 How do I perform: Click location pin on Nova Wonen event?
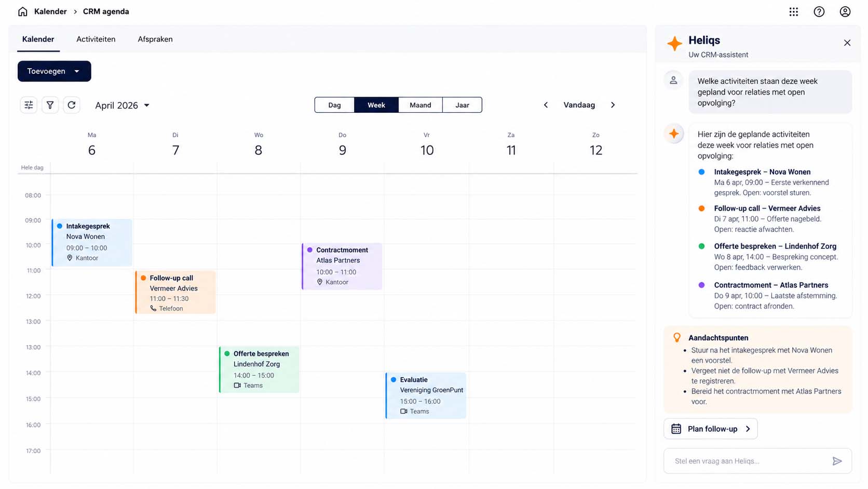70,258
